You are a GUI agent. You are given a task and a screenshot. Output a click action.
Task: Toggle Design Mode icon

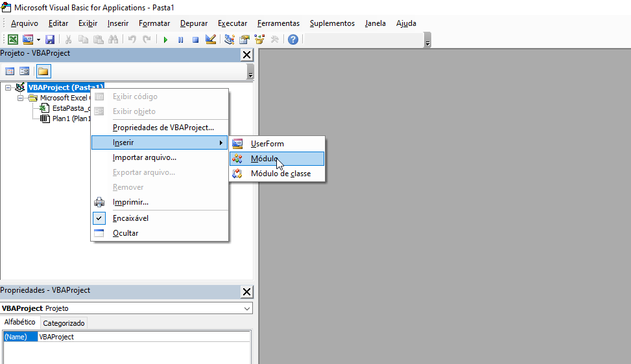point(211,40)
